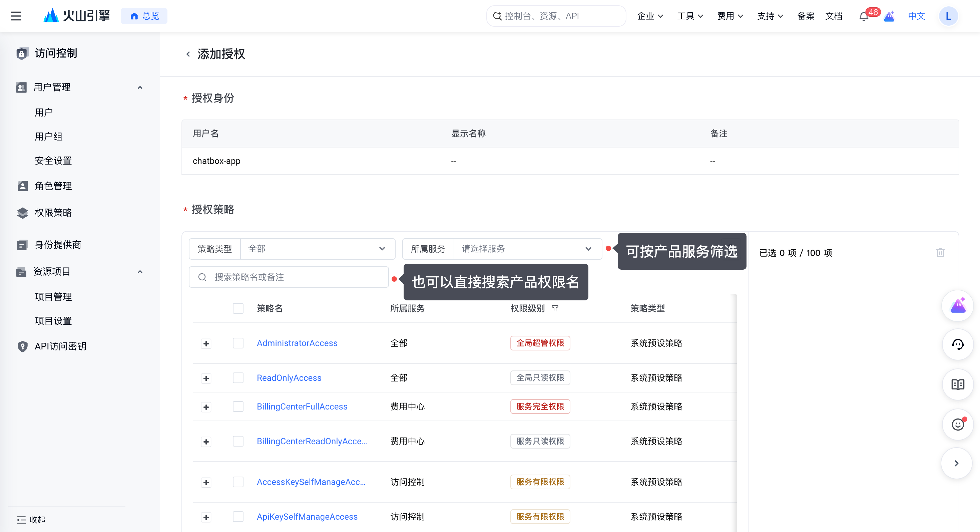Click the 总览 overview button

(x=144, y=16)
